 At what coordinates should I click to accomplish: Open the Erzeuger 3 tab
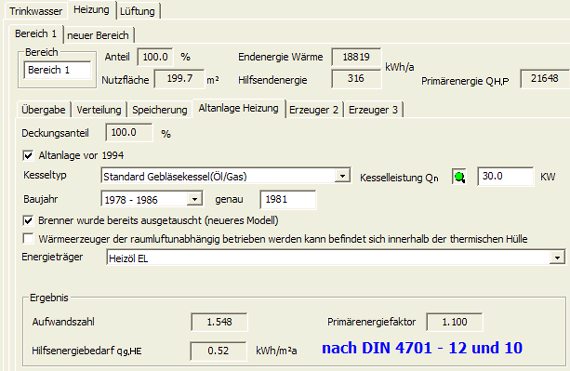point(373,110)
